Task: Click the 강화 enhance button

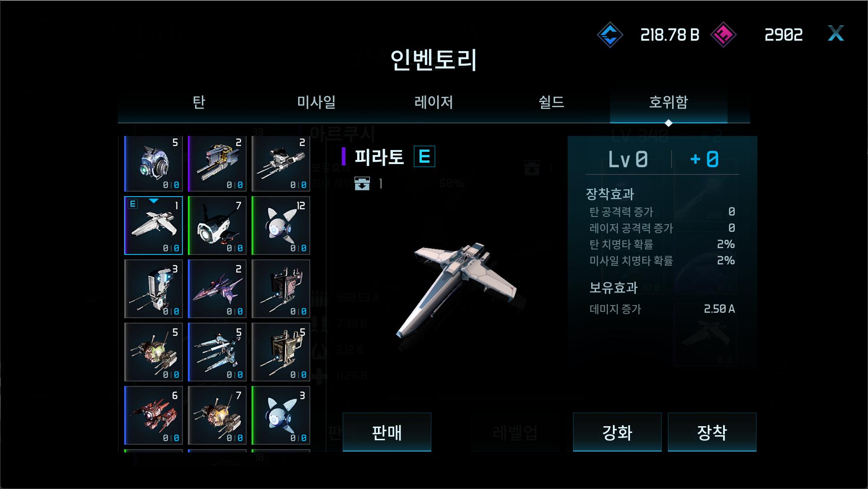Action: tap(617, 432)
